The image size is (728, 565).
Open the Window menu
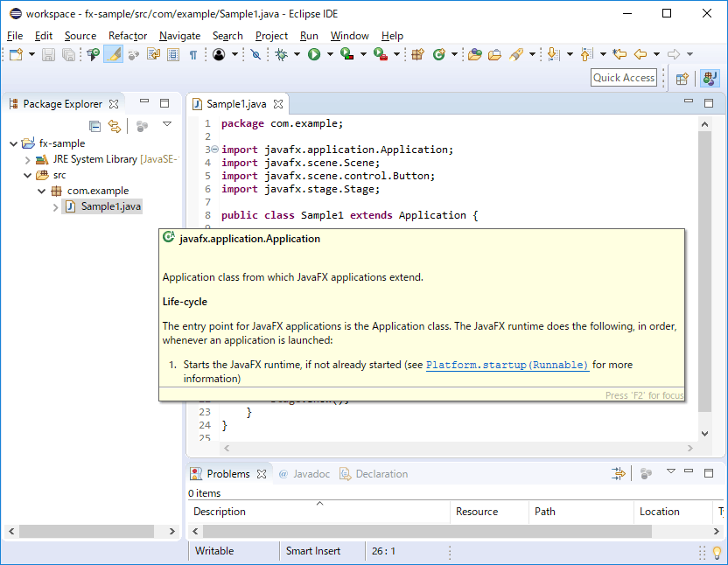[x=350, y=36]
